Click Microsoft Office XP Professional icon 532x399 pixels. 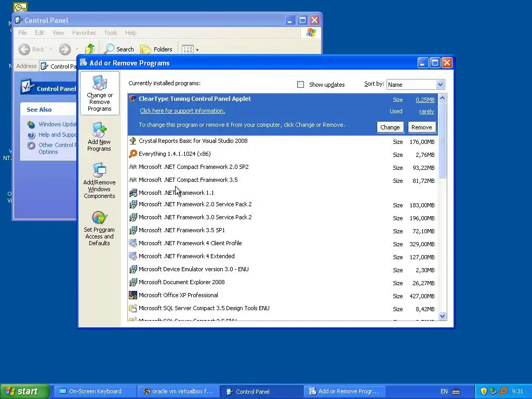[x=133, y=295]
